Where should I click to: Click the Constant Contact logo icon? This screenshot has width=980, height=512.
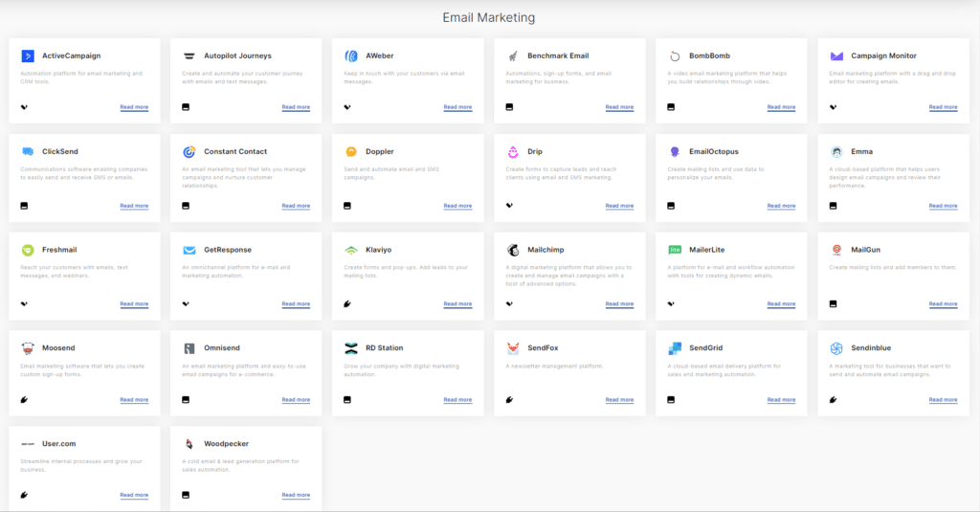tap(189, 152)
